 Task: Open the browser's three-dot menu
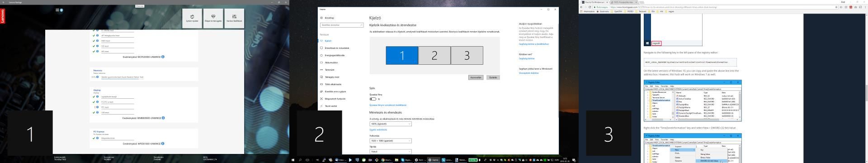865,7
